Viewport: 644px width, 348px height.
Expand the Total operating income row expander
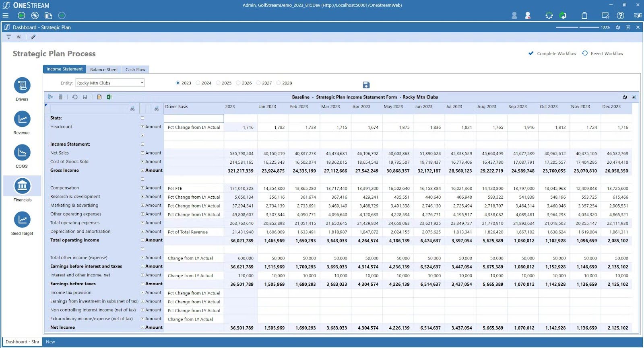142,240
